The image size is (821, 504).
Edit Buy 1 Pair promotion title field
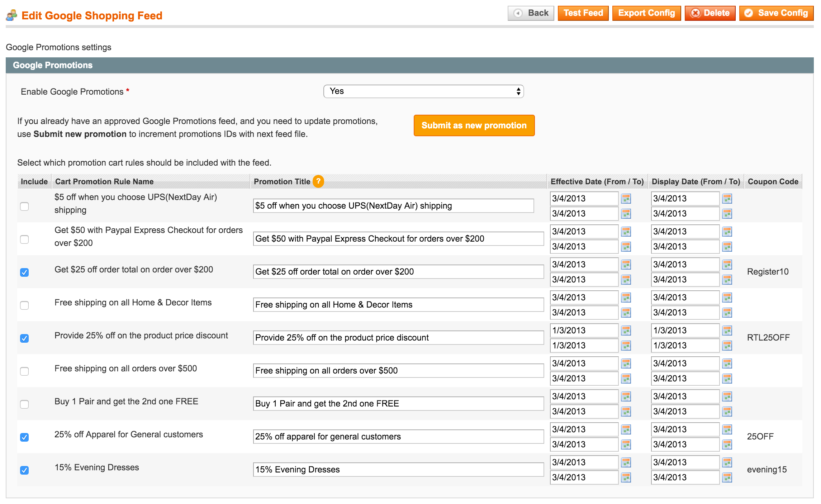398,404
